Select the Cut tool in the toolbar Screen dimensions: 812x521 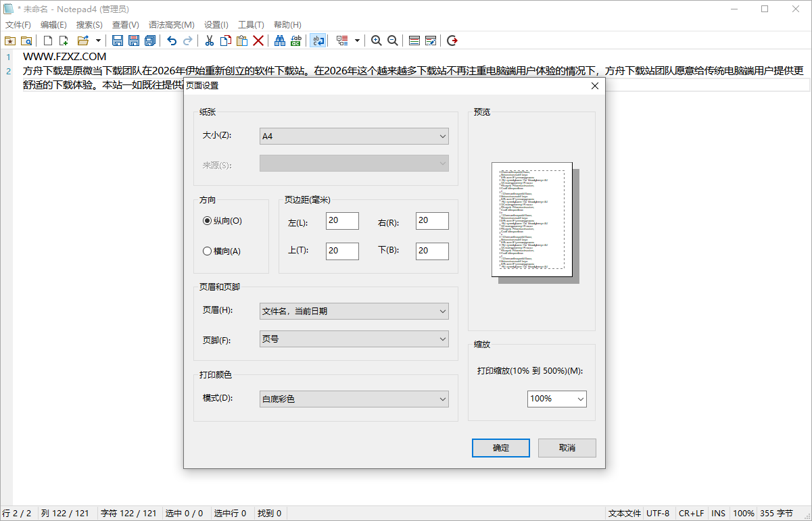click(209, 41)
